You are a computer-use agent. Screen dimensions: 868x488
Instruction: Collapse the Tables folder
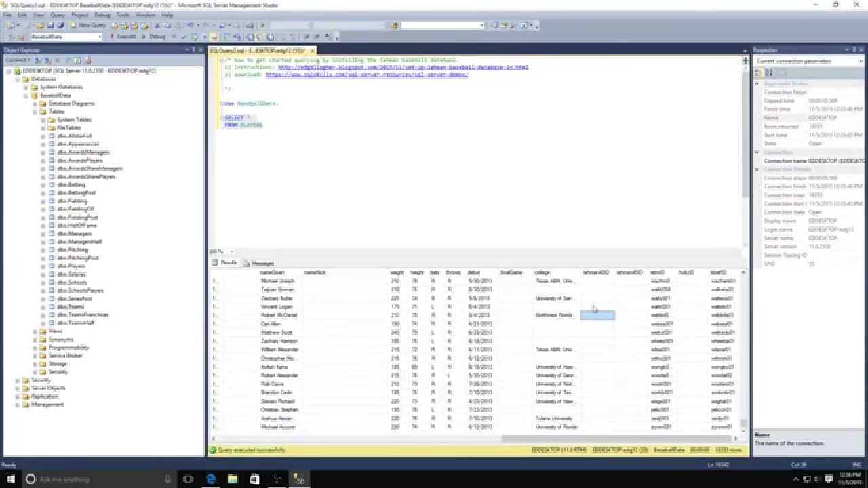pos(35,112)
